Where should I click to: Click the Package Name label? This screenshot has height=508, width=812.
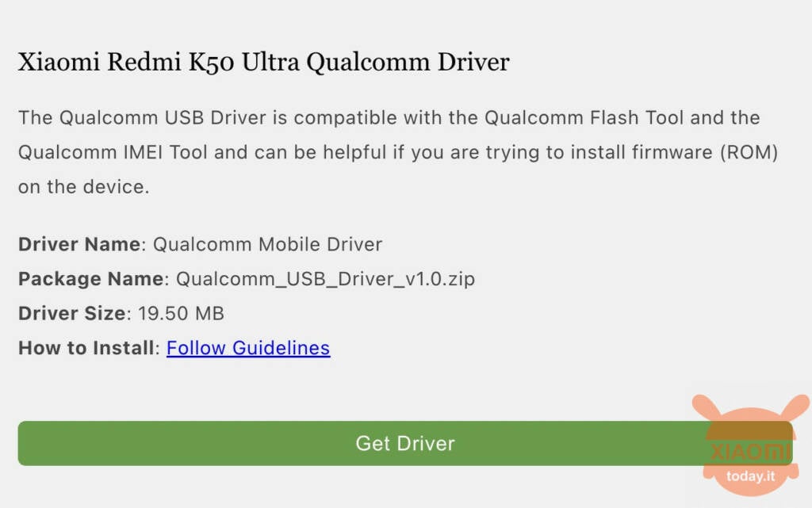(x=91, y=279)
